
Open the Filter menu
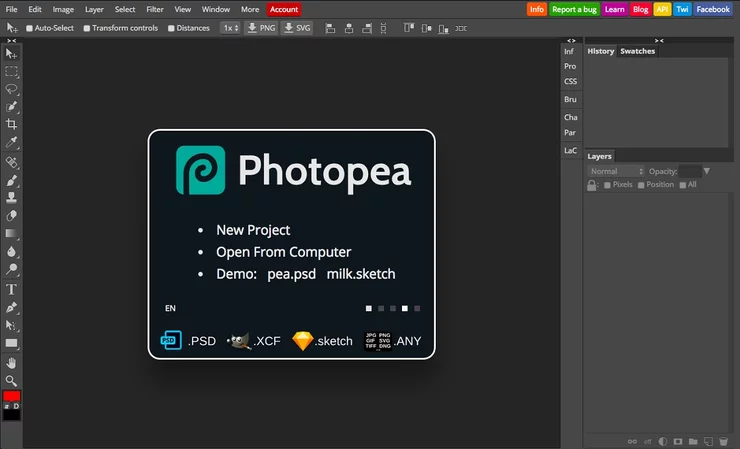(x=155, y=9)
